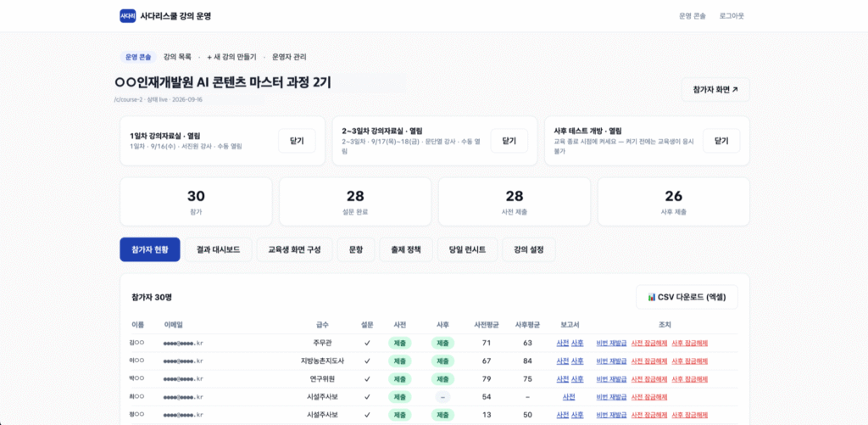Viewport: 868px width, 425px height.
Task: Click 사전평균 column header
Action: [x=487, y=325]
